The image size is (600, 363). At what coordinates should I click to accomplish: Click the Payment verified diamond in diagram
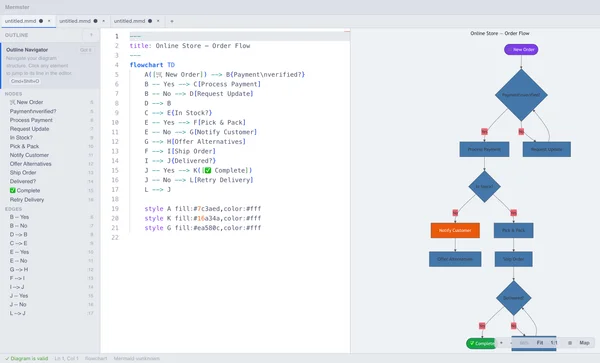point(521,95)
